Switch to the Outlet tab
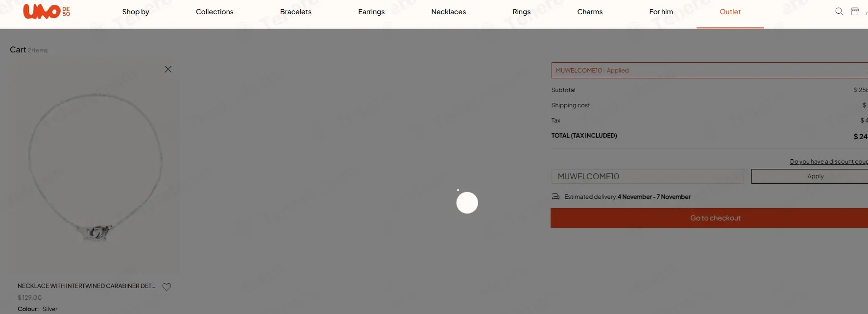The width and height of the screenshot is (868, 314). click(x=730, y=12)
